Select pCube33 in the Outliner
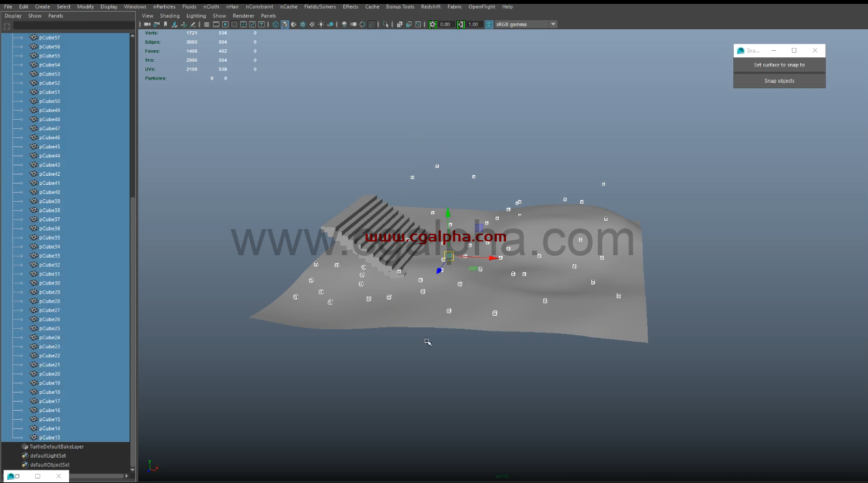 click(x=49, y=256)
